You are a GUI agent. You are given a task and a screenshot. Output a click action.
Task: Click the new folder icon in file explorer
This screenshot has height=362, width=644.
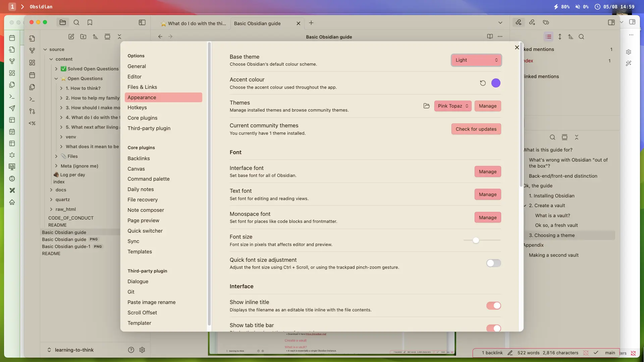point(83,37)
